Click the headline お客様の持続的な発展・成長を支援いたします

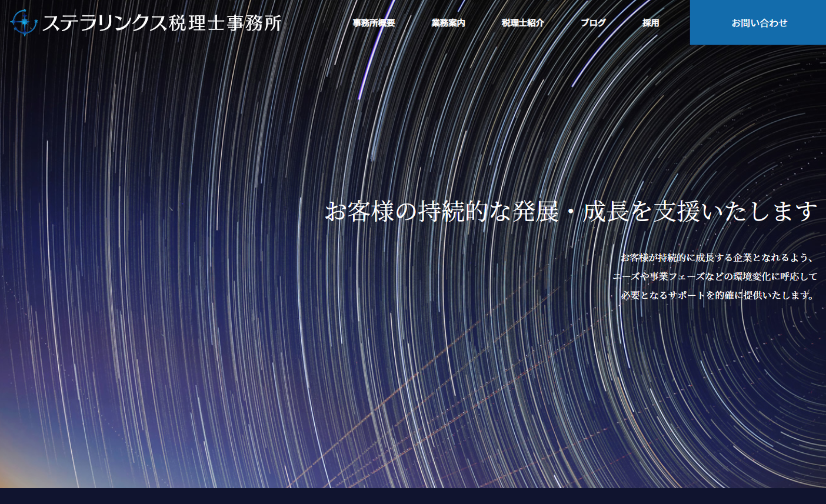[571, 211]
